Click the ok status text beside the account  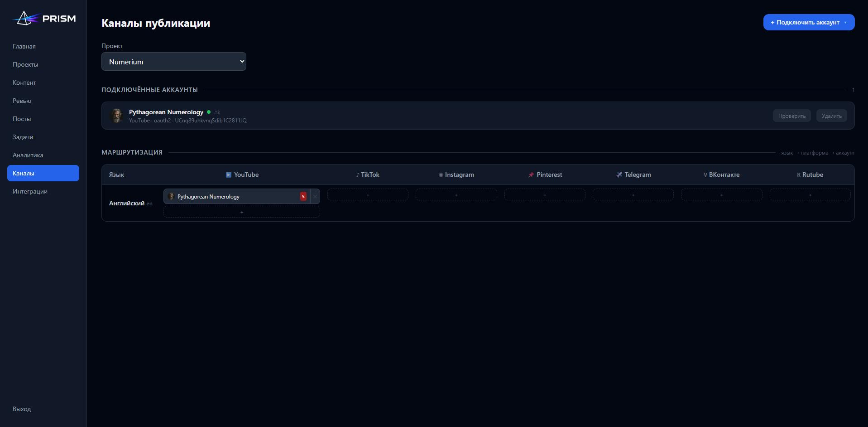click(x=217, y=112)
